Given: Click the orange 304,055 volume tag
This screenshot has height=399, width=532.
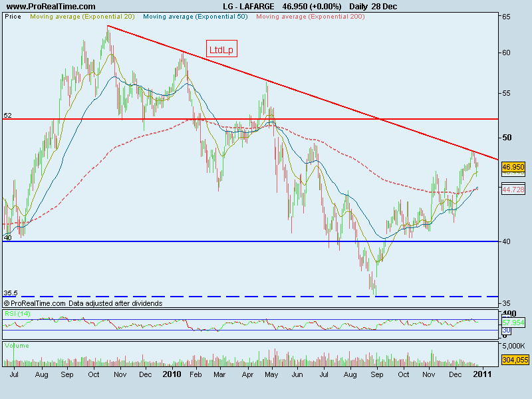Looking at the screenshot, I should tap(515, 360).
